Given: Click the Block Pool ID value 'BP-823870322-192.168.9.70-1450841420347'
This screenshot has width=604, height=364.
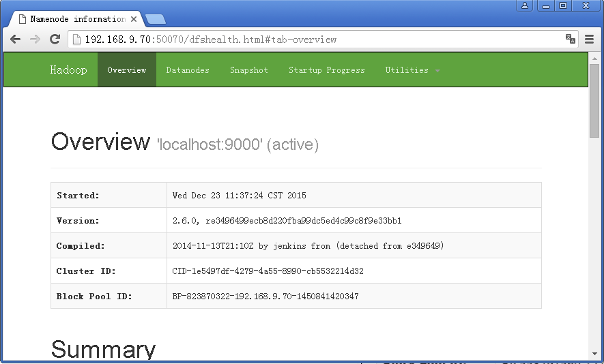Looking at the screenshot, I should [x=265, y=296].
